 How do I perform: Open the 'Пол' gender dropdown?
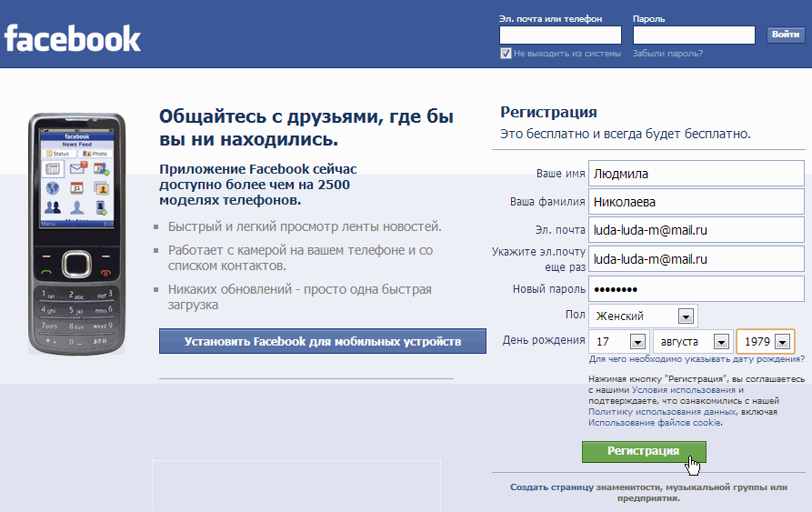coord(644,316)
